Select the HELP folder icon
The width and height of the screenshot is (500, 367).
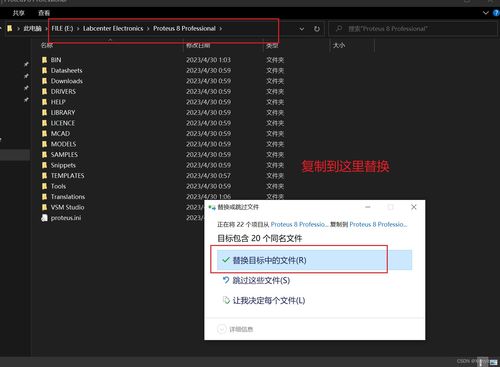[x=44, y=102]
